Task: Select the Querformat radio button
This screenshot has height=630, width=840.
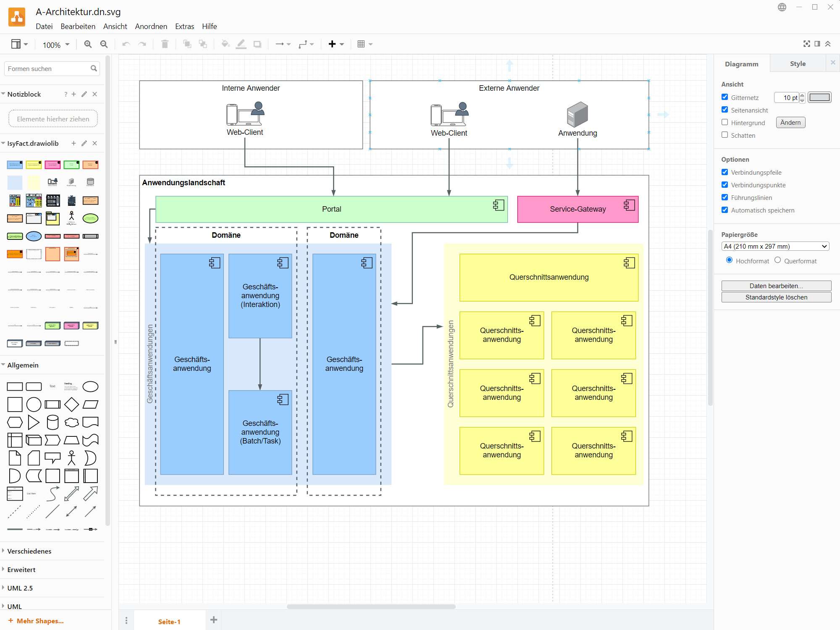Action: coord(778,260)
